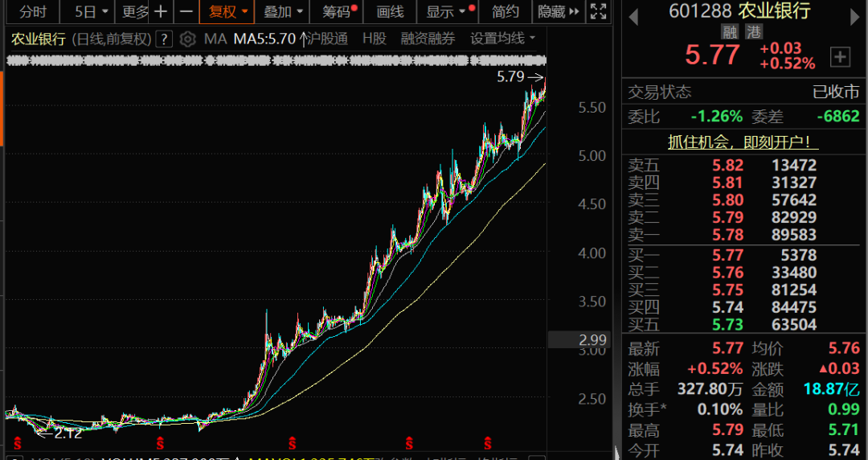Zoom in chart with plus button
Image resolution: width=868 pixels, height=460 pixels.
(x=161, y=11)
